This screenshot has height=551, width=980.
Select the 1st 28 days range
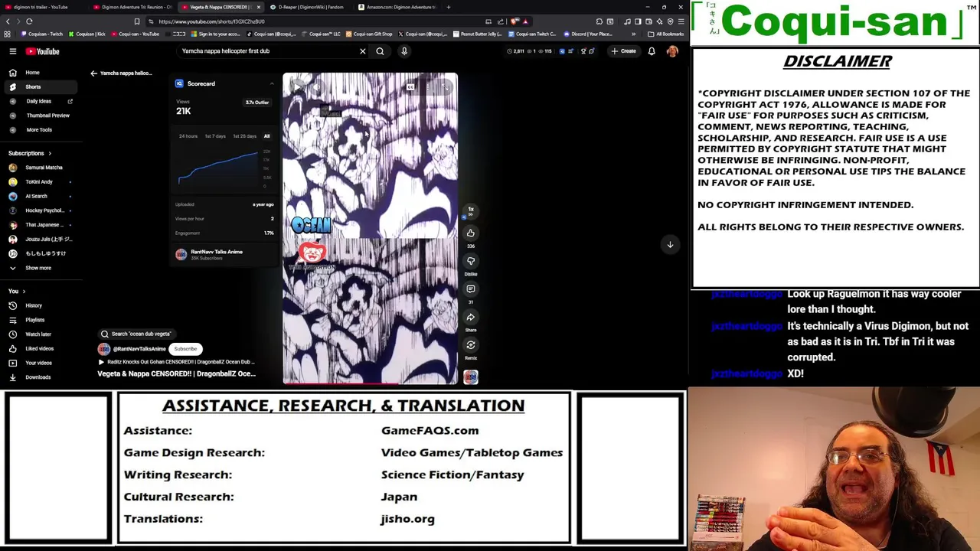tap(244, 136)
